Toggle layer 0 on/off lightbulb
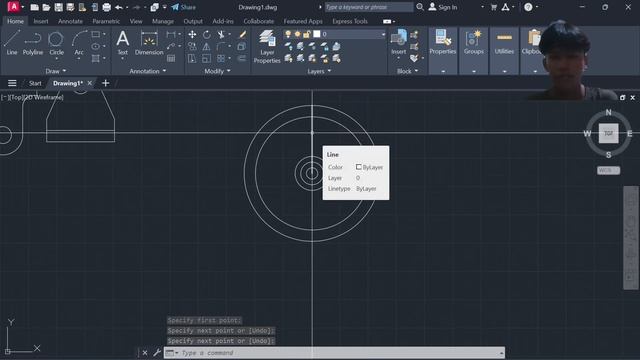Viewport: 640px width, 360px height. coord(288,34)
